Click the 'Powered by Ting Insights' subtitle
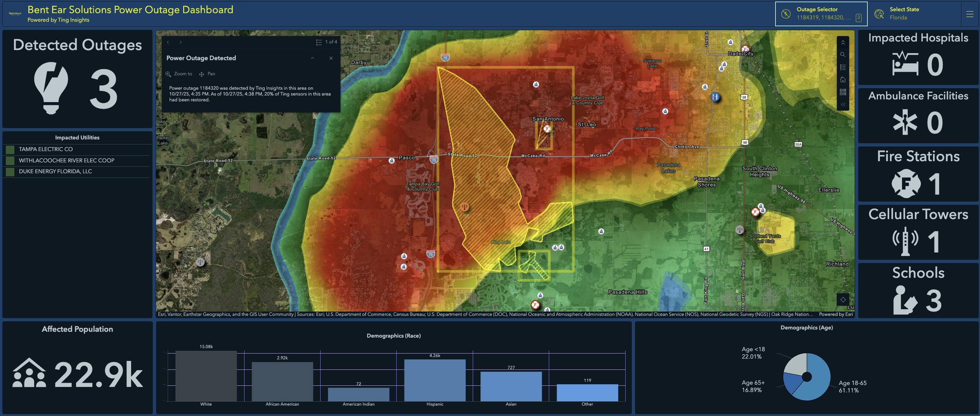Screen dimensions: 980x416 coord(58,20)
